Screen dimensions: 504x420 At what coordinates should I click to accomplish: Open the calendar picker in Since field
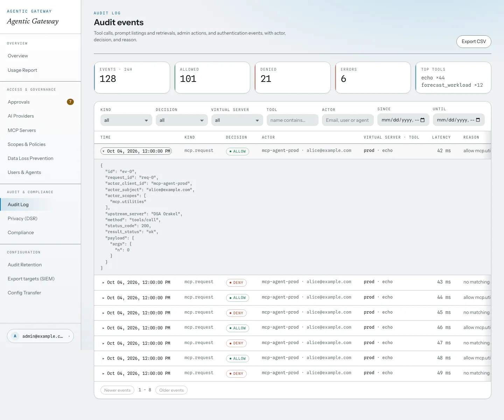[422, 120]
